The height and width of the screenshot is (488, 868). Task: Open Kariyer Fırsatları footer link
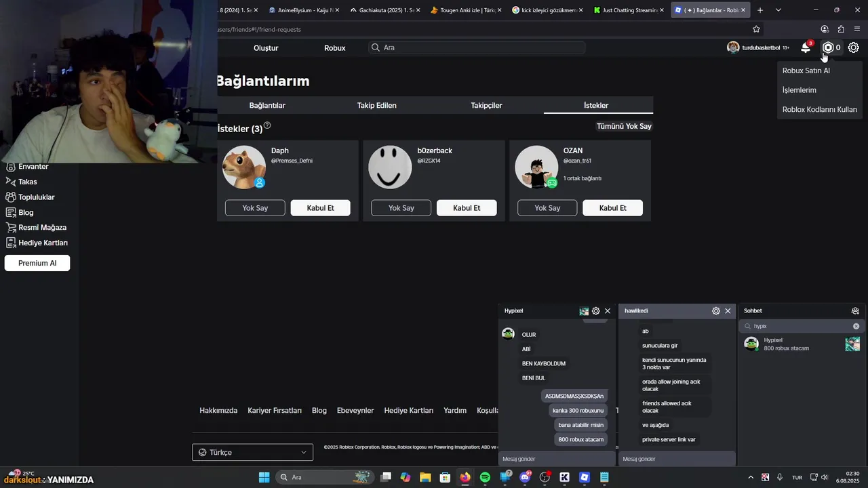[275, 411]
